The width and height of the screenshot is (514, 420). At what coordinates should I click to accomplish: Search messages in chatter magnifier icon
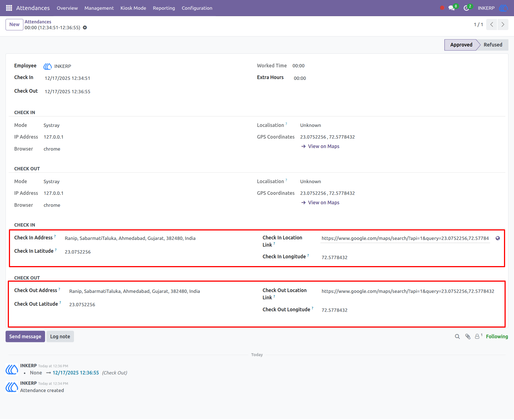point(457,337)
